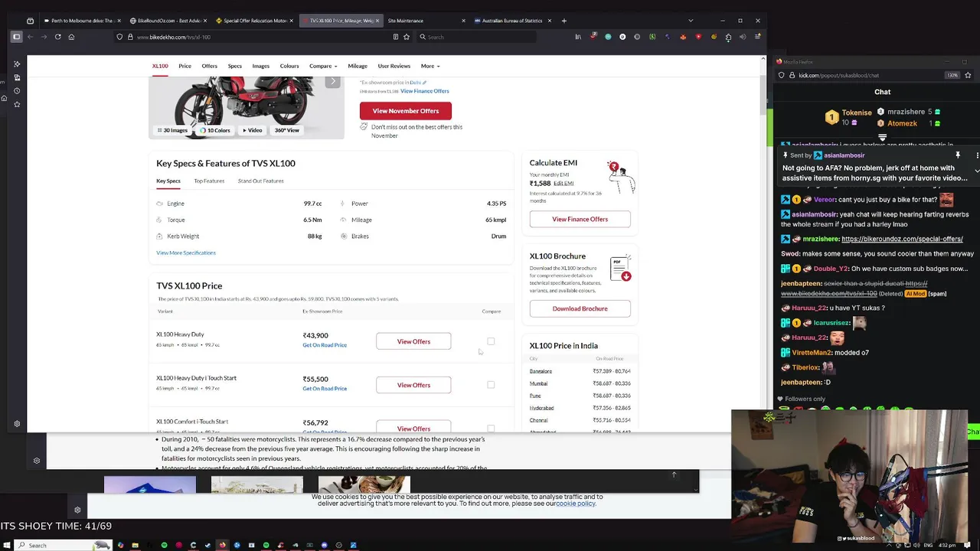Screen dimensions: 980x551
Task: Switch to Australian Bureau of Statistics tab
Action: pyautogui.click(x=513, y=21)
